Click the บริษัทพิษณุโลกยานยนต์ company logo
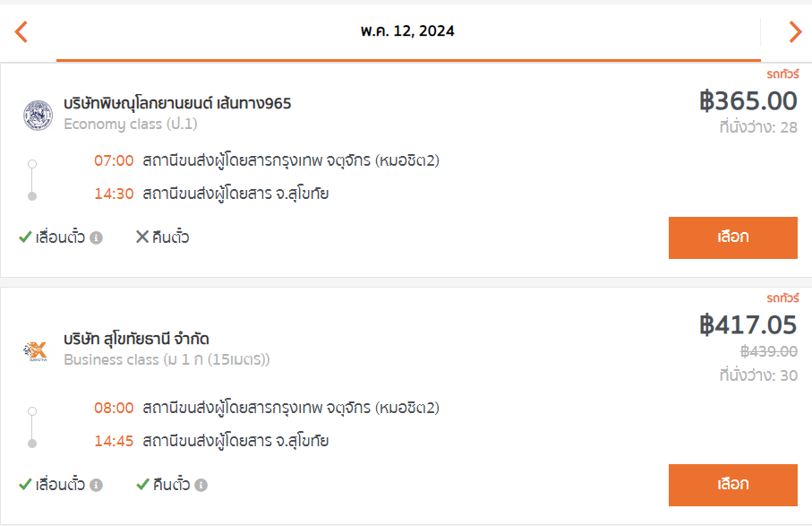812x526 pixels. (38, 115)
